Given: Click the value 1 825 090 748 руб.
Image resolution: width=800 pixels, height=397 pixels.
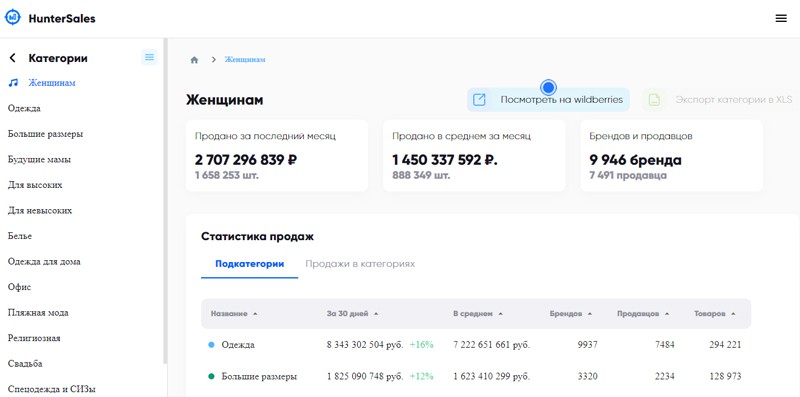Looking at the screenshot, I should (x=365, y=377).
